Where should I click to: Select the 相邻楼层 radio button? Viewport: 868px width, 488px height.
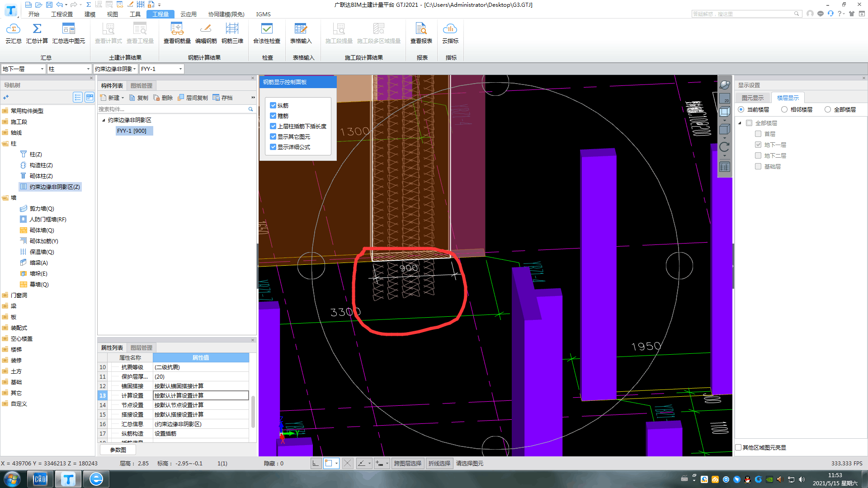point(784,109)
